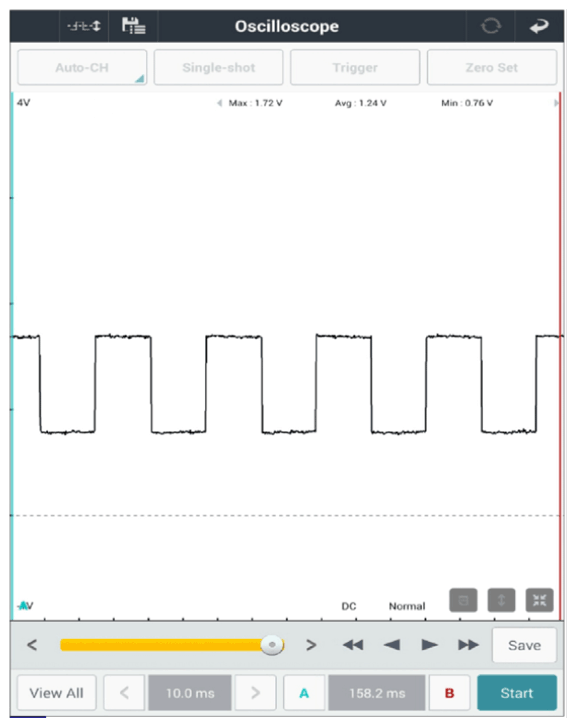
Task: Fast rewind the recorded waveform
Action: click(353, 645)
